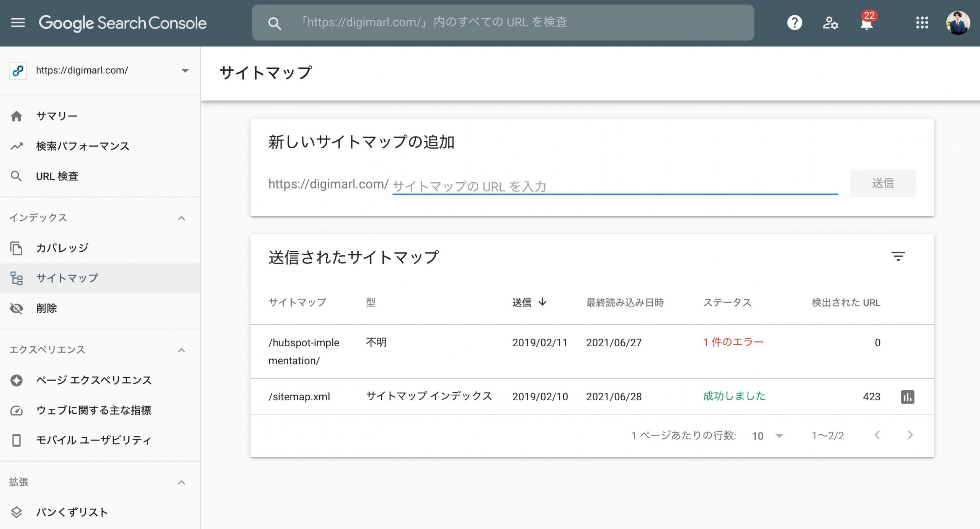This screenshot has width=980, height=529.
Task: Click the 送信 submit button
Action: pos(883,183)
